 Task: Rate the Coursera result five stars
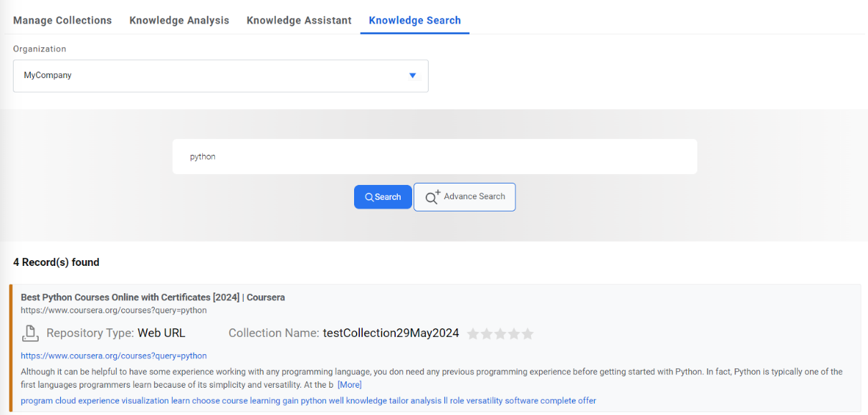(528, 334)
